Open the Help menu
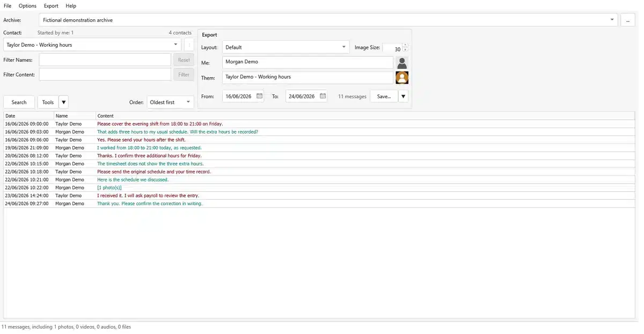The width and height of the screenshot is (644, 334). point(71,6)
